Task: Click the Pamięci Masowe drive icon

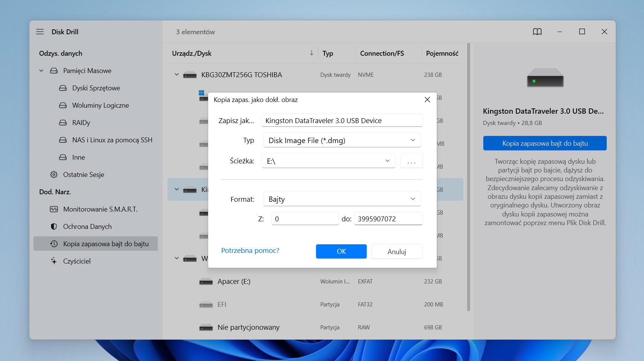Action: pyautogui.click(x=54, y=71)
